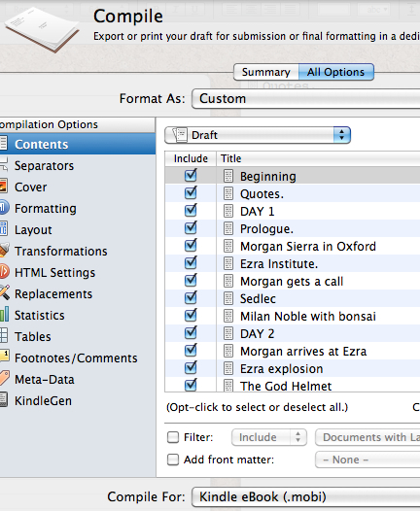Viewport: 420px width, 511px height.
Task: Click the Replacements pencil icon
Action: click(5, 292)
